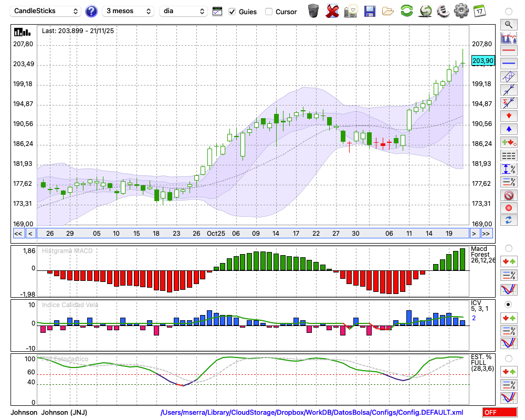This screenshot has width=525, height=420.
Task: Open the dia interval dropdown
Action: coord(184,11)
